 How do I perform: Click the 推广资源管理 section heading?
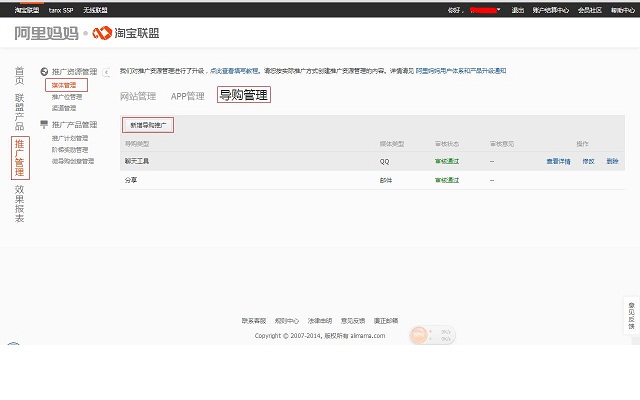(x=74, y=72)
